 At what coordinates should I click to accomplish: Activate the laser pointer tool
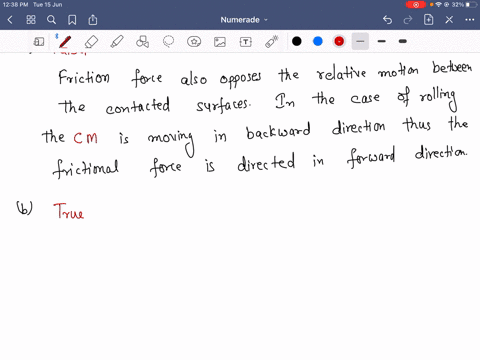(x=272, y=42)
